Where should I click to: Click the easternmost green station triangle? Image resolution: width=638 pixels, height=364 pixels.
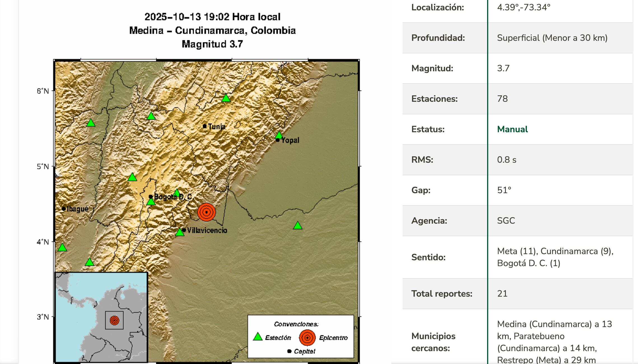click(x=298, y=226)
